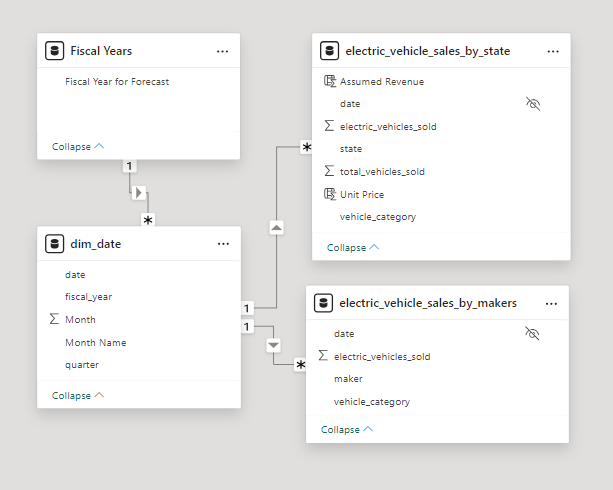Click the Fiscal Years table database icon

(x=55, y=50)
